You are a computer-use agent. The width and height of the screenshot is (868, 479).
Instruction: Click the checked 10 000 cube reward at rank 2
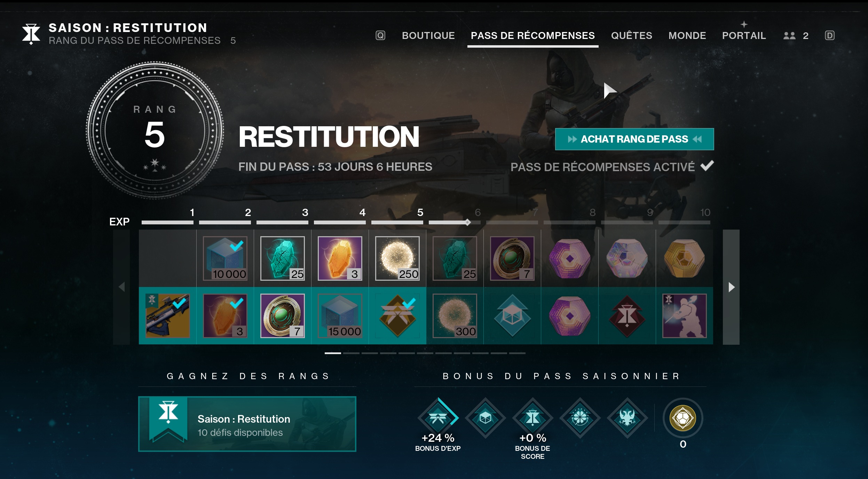225,258
